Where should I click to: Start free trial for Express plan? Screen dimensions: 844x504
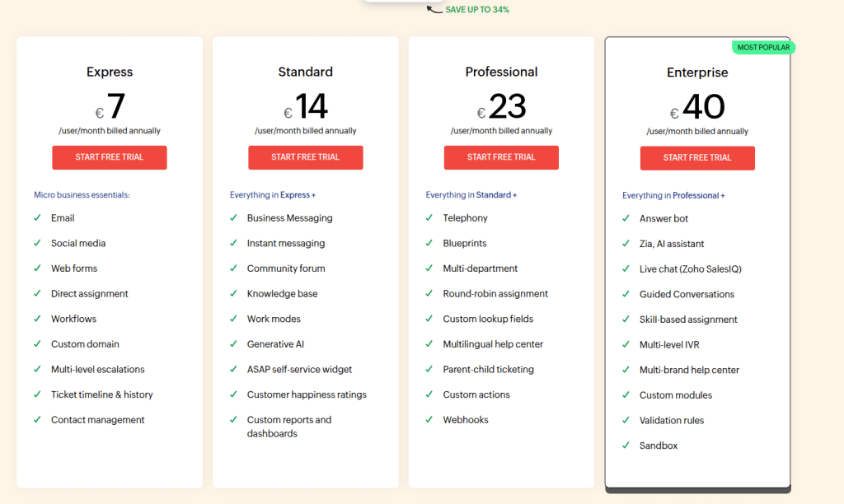coord(110,157)
